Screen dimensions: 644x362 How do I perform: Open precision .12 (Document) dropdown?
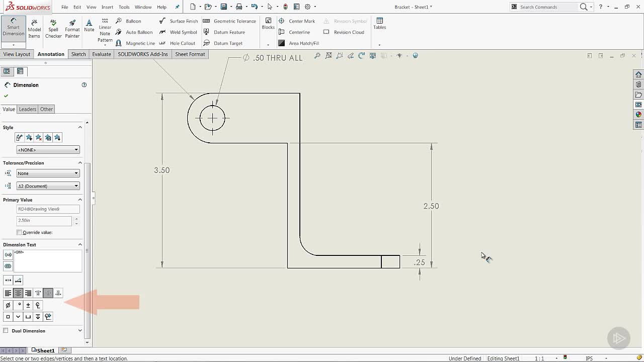(x=48, y=186)
